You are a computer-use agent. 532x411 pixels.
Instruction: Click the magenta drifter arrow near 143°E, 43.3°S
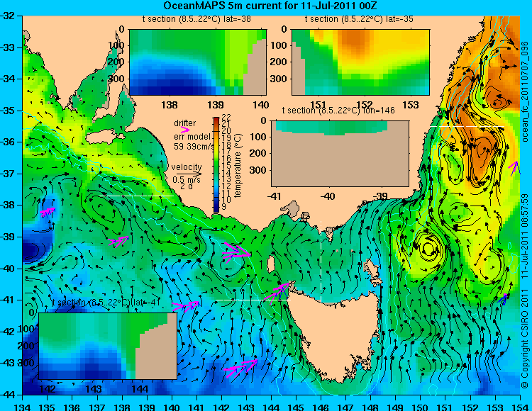pyautogui.click(x=240, y=368)
